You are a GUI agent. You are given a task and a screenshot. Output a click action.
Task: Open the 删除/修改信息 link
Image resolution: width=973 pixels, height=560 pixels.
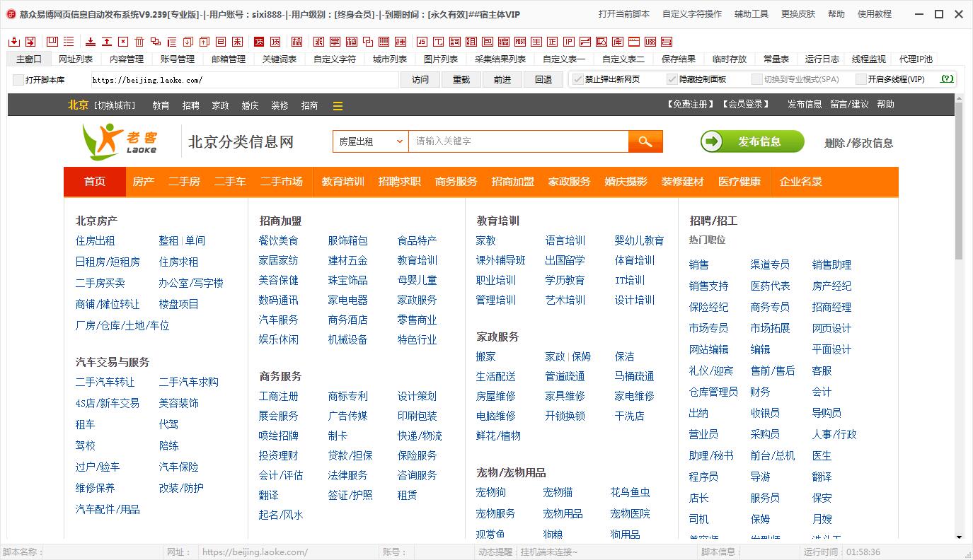[858, 143]
